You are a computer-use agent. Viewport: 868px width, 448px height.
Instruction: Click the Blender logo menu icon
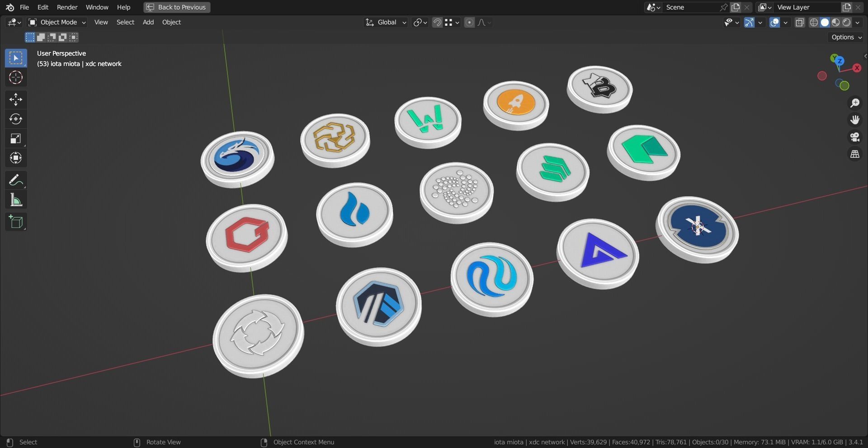[9, 7]
